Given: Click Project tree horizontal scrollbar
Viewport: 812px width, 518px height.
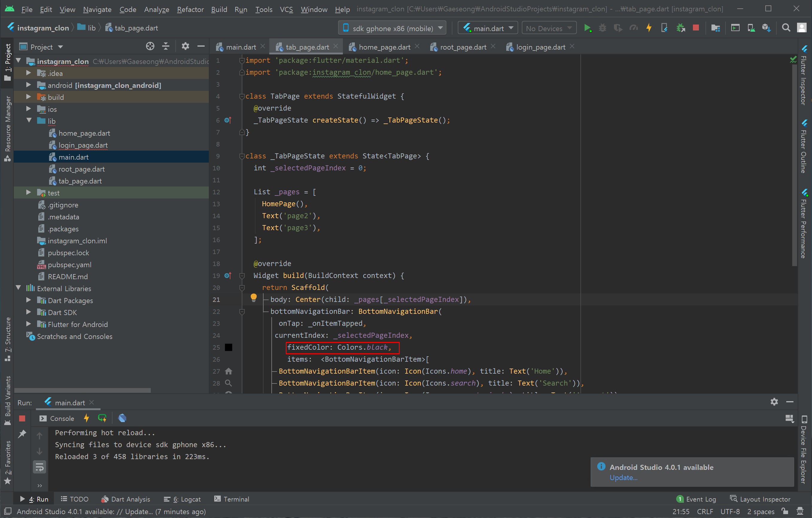Looking at the screenshot, I should 83,390.
